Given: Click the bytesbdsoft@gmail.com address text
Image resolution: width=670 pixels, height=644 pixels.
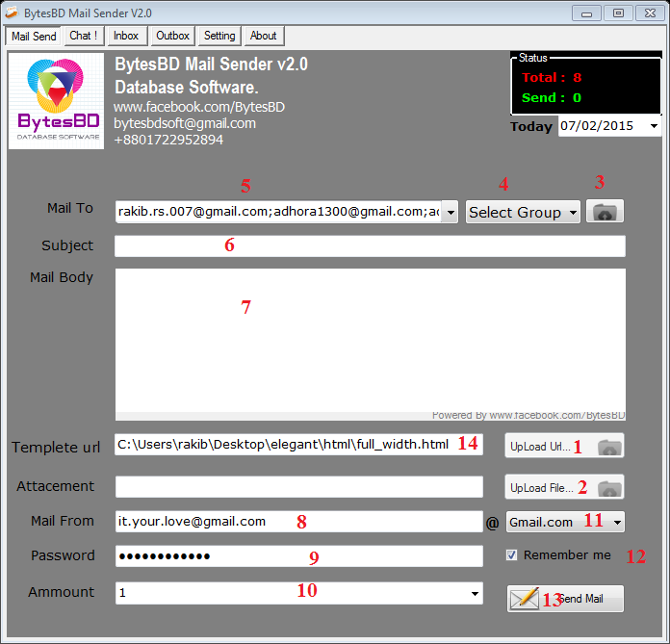Looking at the screenshot, I should pyautogui.click(x=185, y=123).
